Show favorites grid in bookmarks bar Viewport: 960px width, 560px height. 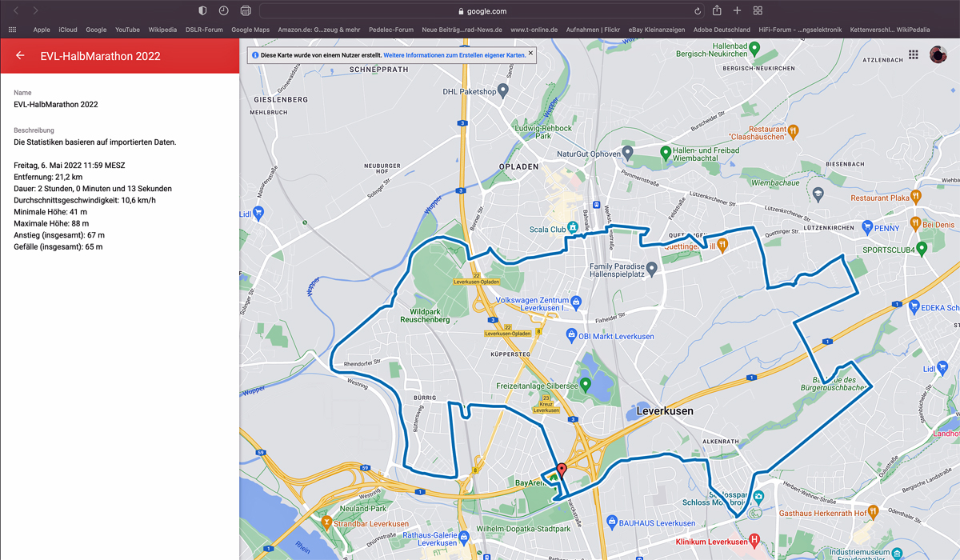click(x=12, y=30)
